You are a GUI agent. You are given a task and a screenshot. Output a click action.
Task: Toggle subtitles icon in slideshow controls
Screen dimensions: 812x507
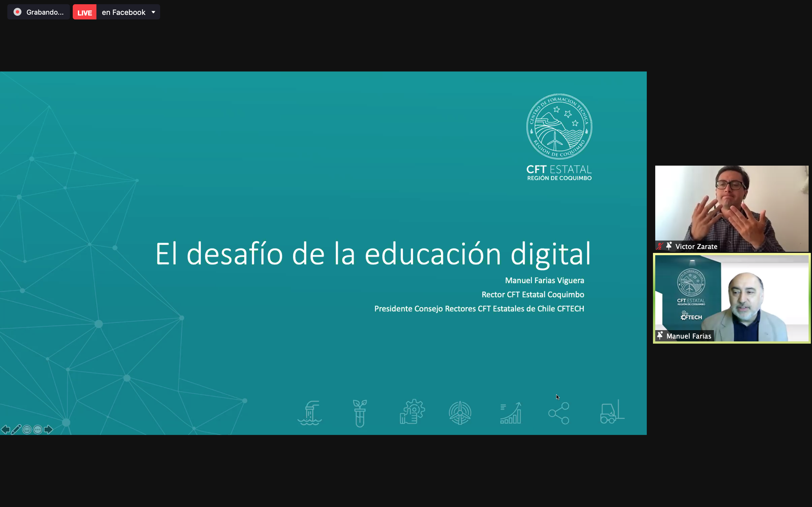click(x=27, y=430)
